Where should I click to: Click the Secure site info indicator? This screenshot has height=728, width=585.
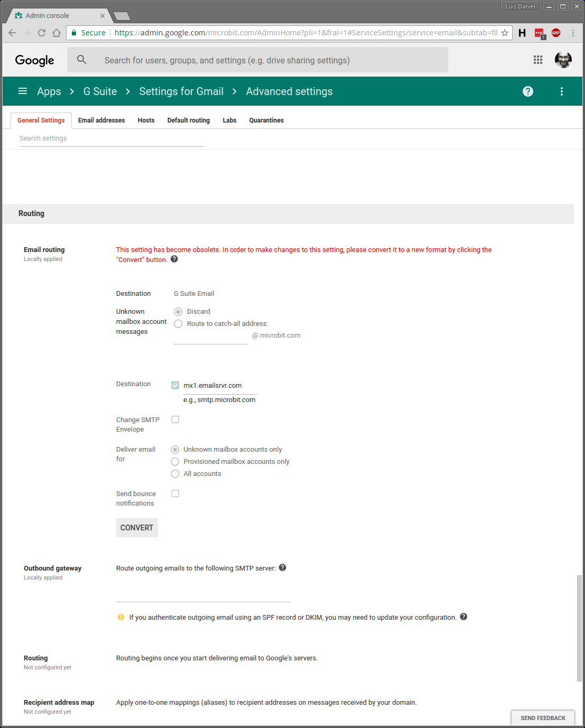pyautogui.click(x=88, y=33)
